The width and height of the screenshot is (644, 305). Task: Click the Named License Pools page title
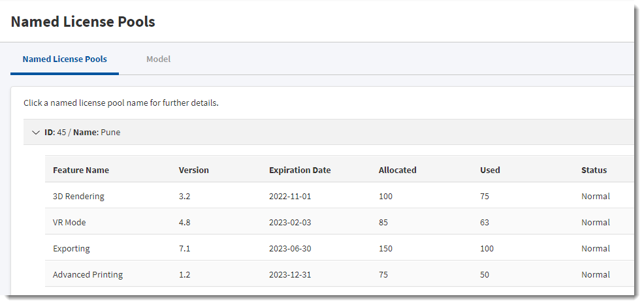click(x=83, y=22)
